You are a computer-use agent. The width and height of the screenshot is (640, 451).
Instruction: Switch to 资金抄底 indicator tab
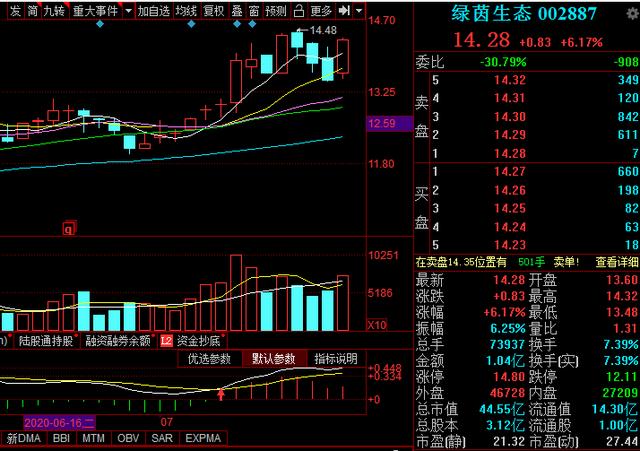(198, 341)
